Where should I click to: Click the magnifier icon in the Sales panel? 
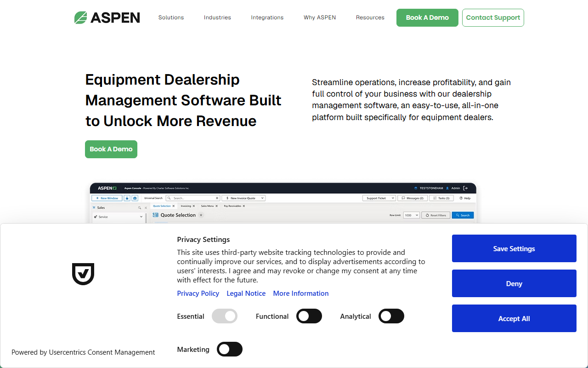[x=140, y=208]
